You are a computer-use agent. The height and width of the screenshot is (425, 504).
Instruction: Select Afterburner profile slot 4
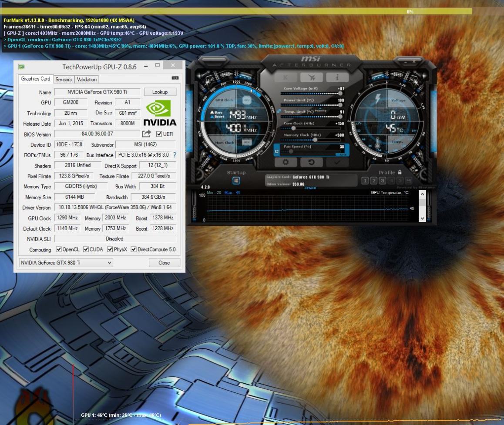tap(391, 181)
